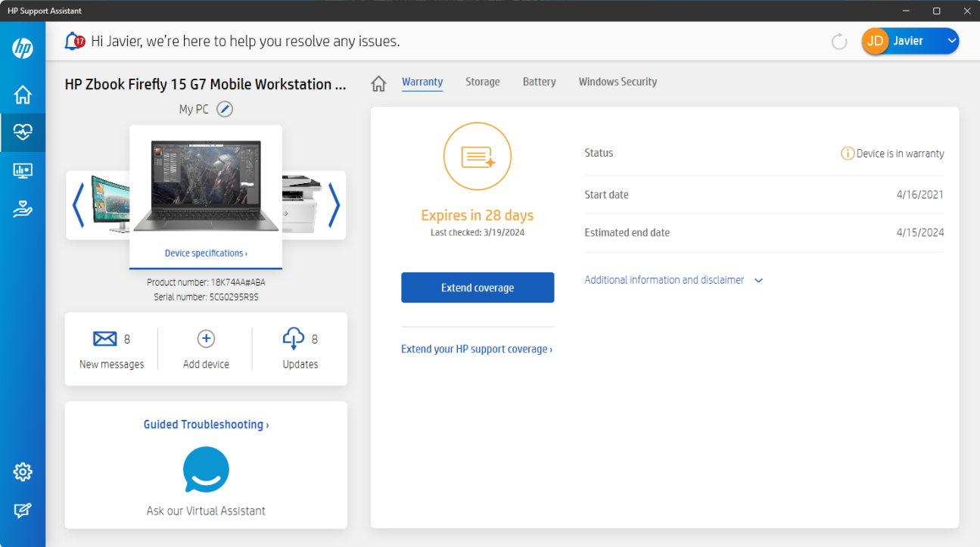The width and height of the screenshot is (980, 547).
Task: Click the HP Zbook Firefly 15 G7 title
Action: 206,84
